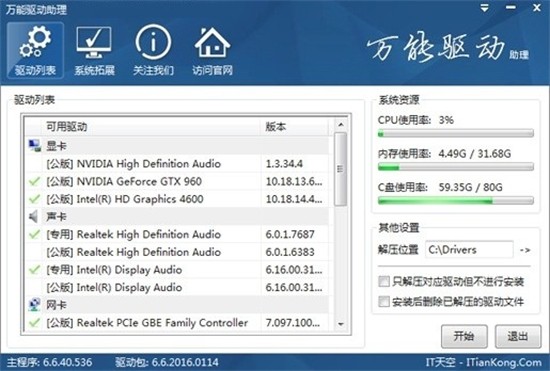Click the driver list scroll down arrow
This screenshot has width=550, height=371.
(340, 324)
